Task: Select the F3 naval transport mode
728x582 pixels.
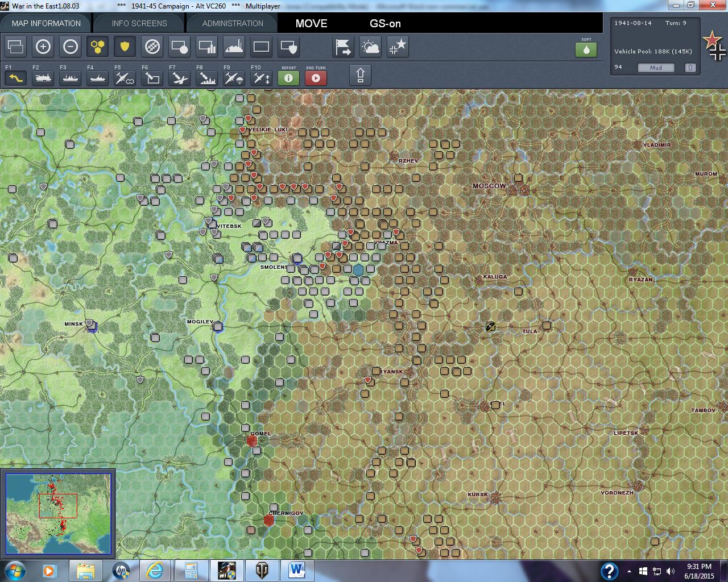Action: (x=70, y=77)
